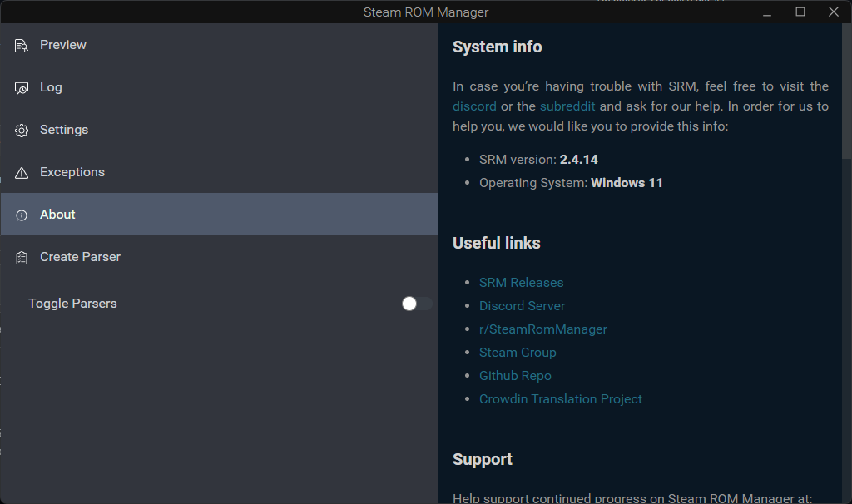Open the discord link in the help text
This screenshot has width=852, height=504.
click(x=474, y=106)
